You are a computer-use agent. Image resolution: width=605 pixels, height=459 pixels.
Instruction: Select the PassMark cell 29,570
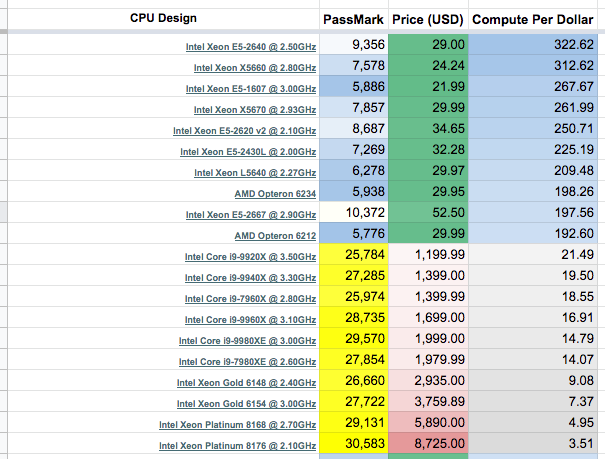[354, 339]
